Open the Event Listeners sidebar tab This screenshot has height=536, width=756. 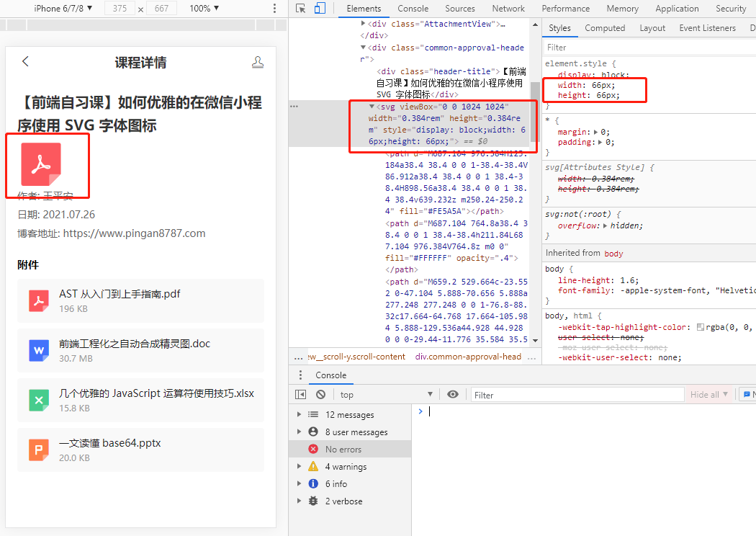point(707,28)
